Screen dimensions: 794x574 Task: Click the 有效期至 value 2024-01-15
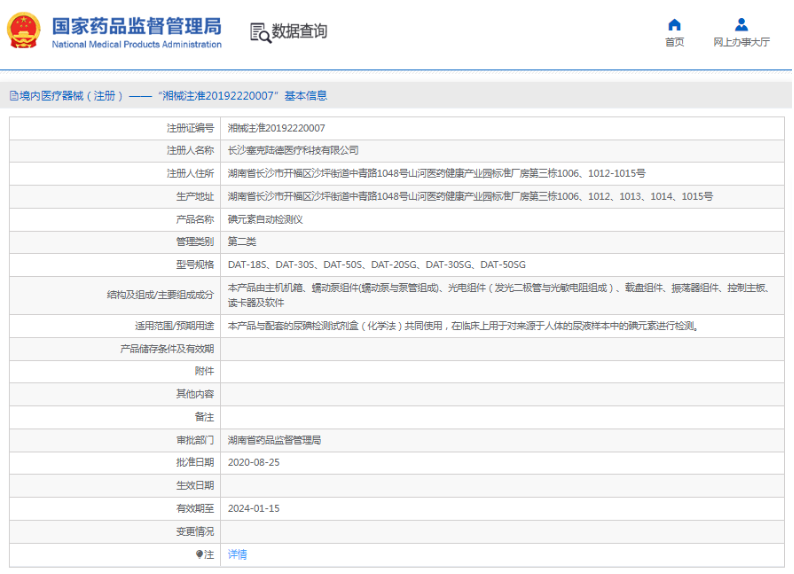click(x=254, y=508)
